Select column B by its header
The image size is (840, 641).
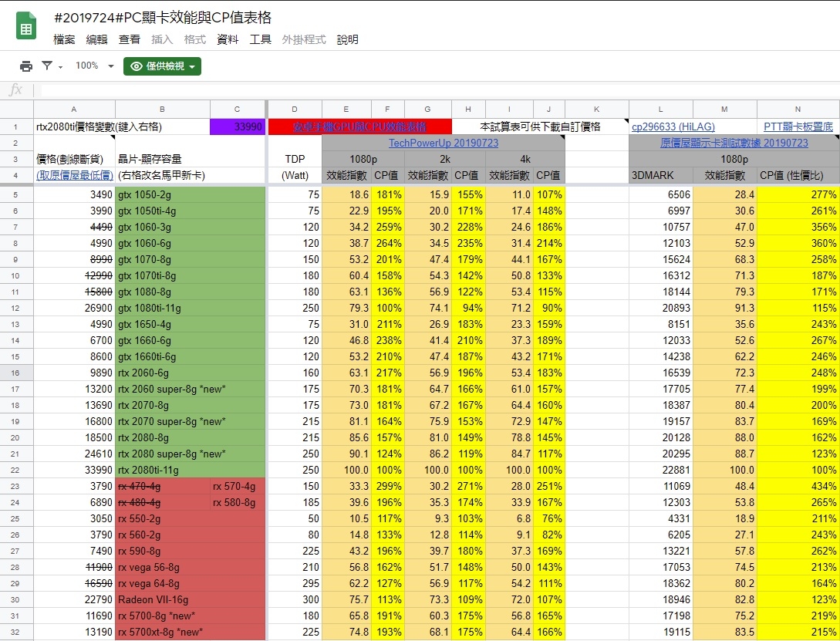(162, 110)
